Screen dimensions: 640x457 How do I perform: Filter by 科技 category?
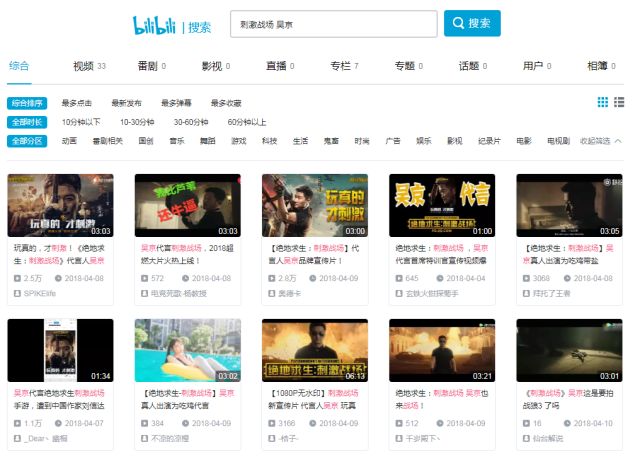click(269, 141)
